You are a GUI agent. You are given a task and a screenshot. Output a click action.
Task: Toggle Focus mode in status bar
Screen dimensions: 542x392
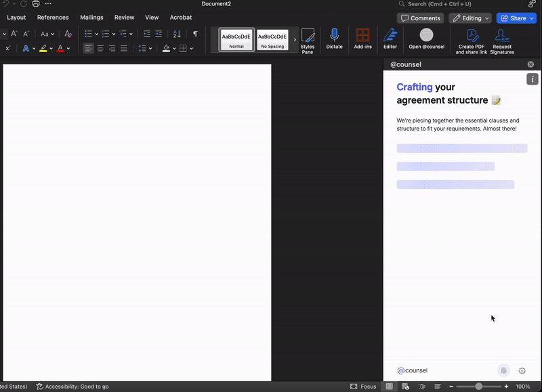pos(363,387)
